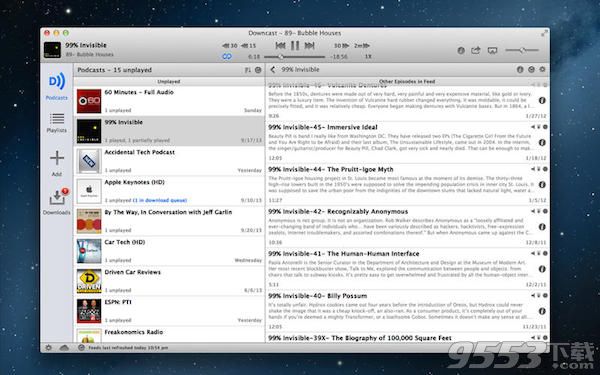Skip back 15 seconds
This screenshot has width=600, height=375.
(x=248, y=46)
